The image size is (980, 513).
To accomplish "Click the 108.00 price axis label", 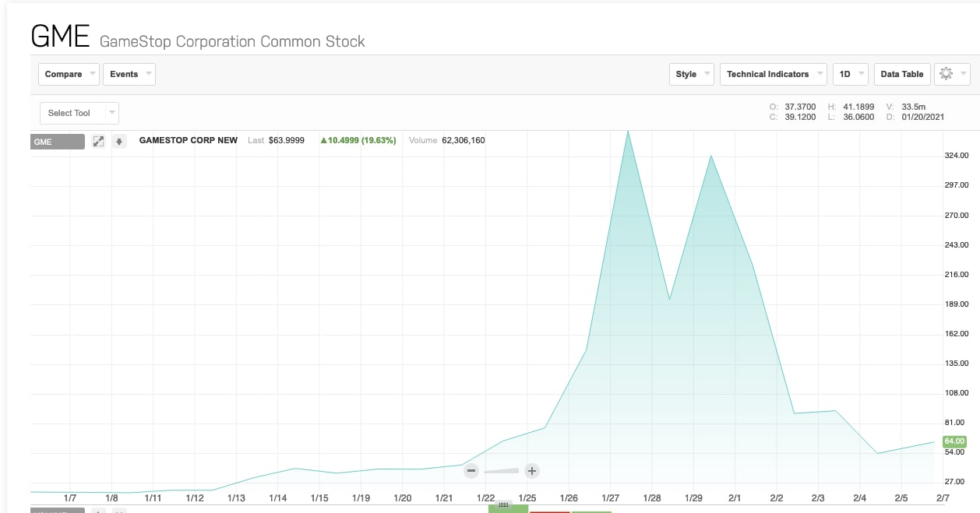I will (956, 393).
